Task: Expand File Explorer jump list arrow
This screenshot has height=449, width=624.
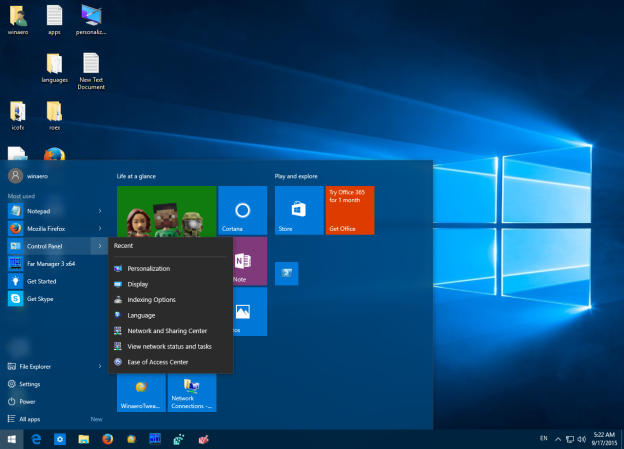Action: pyautogui.click(x=100, y=366)
